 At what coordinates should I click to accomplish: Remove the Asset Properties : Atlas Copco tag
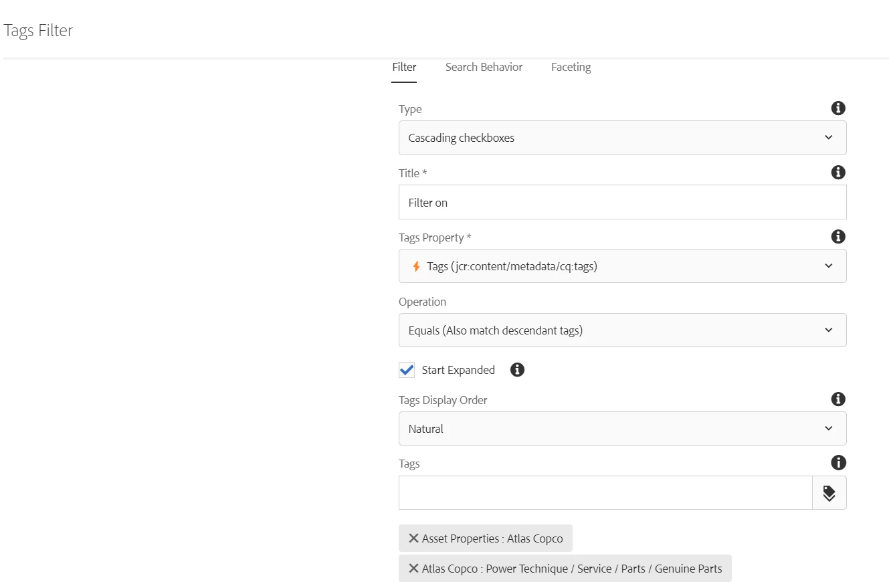[413, 538]
